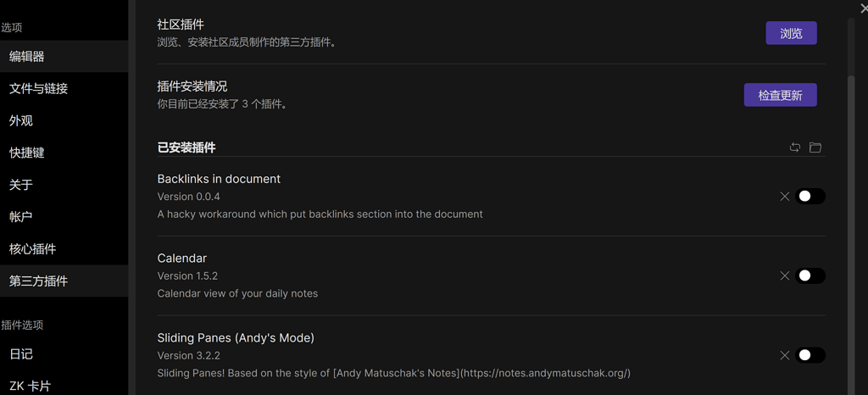Select the 第三方插件 settings tab
The image size is (868, 395).
tap(64, 281)
